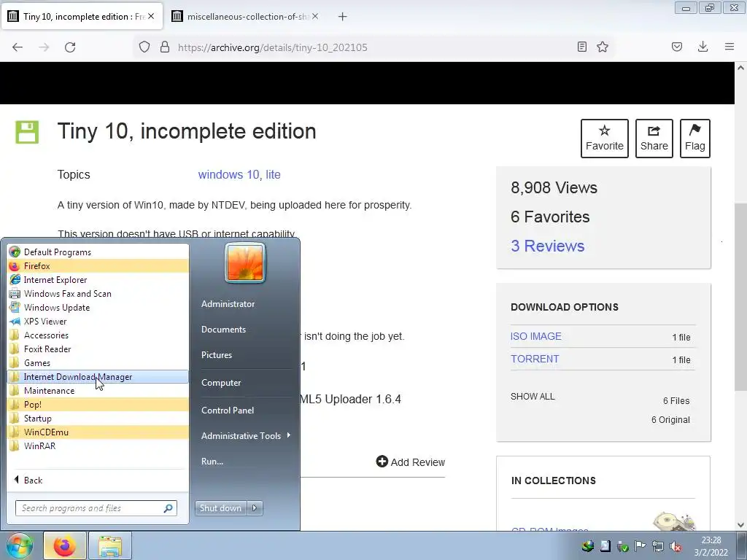Open Computer from Start menu

click(221, 383)
